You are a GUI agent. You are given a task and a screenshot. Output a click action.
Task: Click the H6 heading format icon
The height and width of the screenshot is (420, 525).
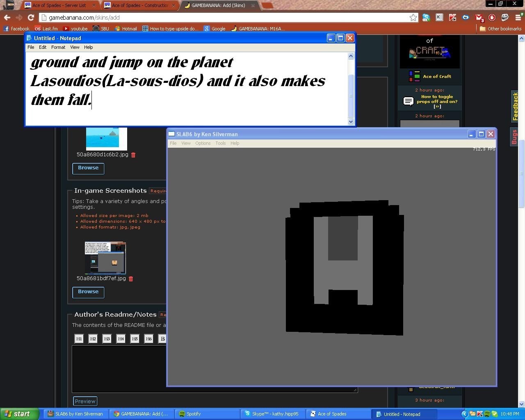tap(148, 339)
